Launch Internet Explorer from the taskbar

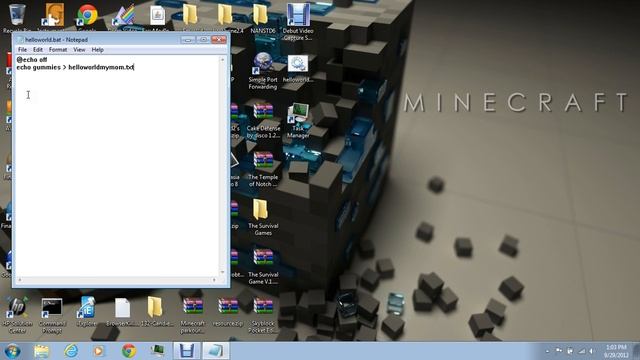71,351
